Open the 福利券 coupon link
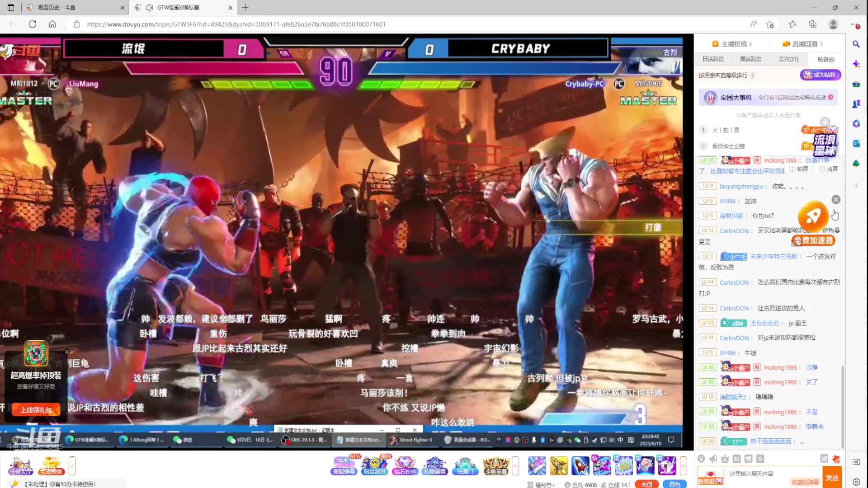The width and height of the screenshot is (868, 488). (541, 485)
